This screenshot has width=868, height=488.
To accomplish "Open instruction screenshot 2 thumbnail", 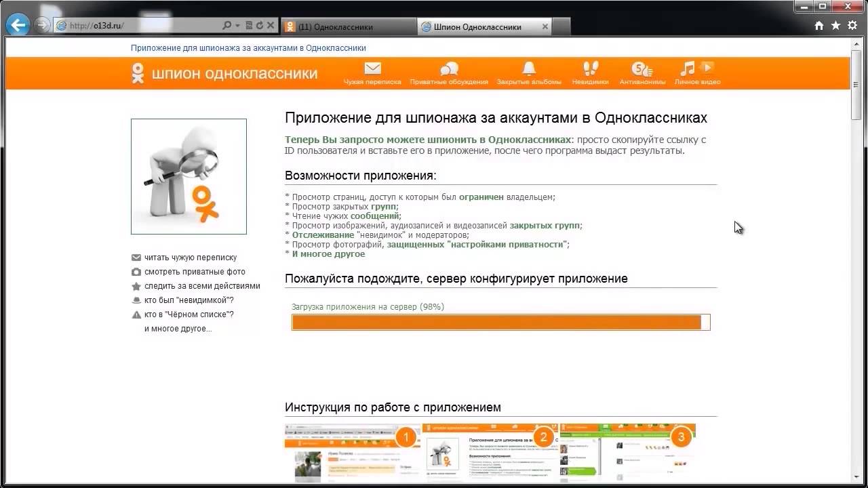I will pyautogui.click(x=490, y=453).
